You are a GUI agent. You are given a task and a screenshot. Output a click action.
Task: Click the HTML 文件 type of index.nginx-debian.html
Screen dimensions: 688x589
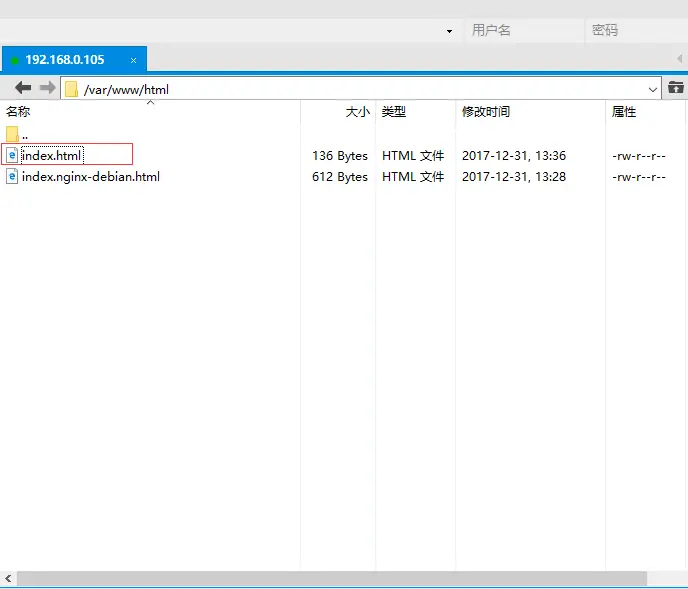413,176
